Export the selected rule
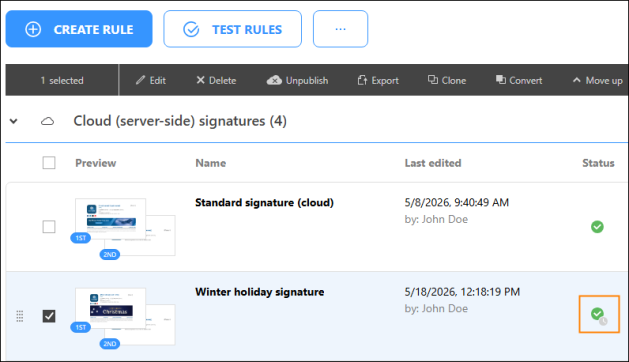Screen dimensions: 629x362 [378, 80]
